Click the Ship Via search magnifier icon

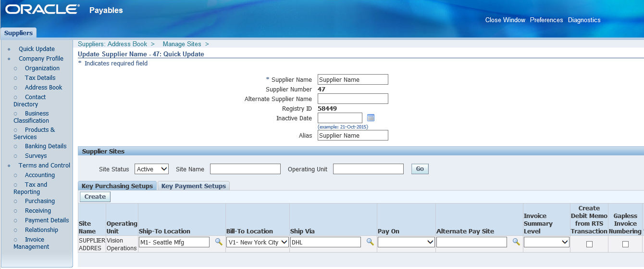[370, 242]
